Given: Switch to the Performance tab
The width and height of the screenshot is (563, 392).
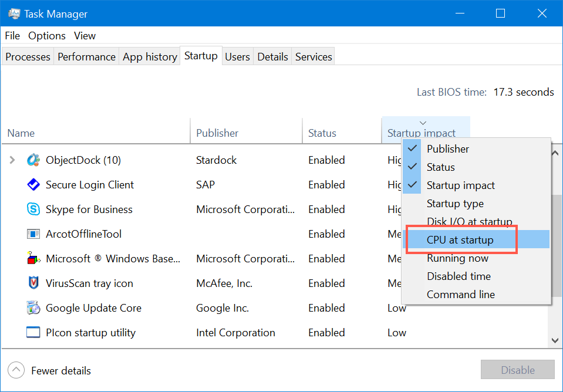Looking at the screenshot, I should tap(86, 57).
